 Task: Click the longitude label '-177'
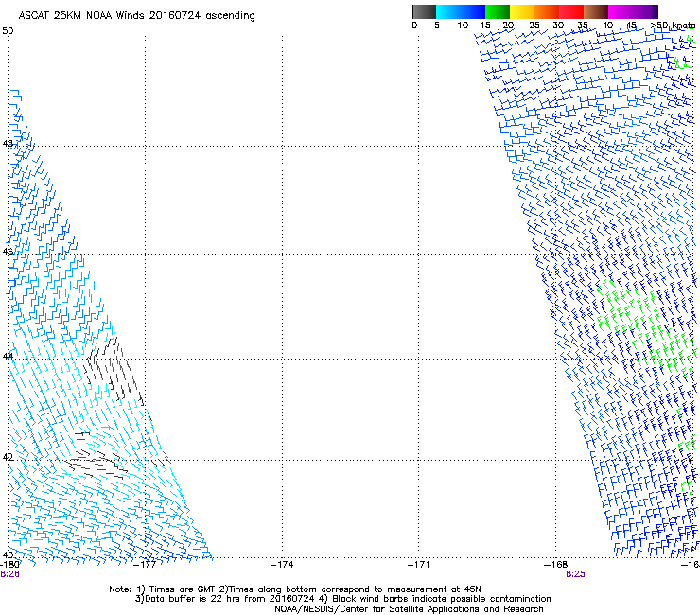tap(145, 565)
